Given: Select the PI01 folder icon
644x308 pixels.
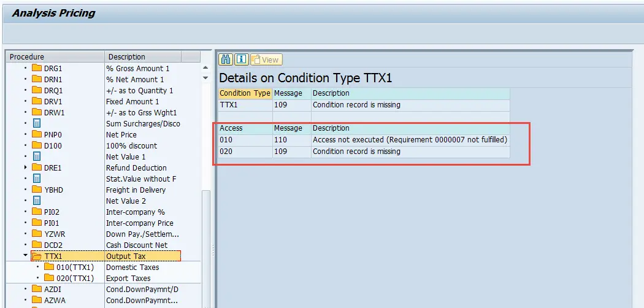Looking at the screenshot, I should tap(37, 223).
